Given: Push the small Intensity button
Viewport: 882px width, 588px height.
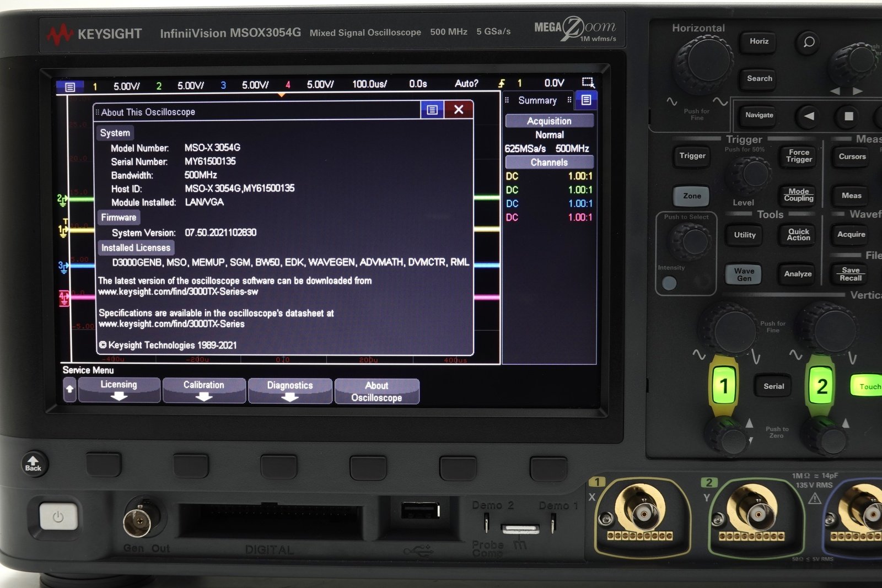Looking at the screenshot, I should [x=669, y=283].
